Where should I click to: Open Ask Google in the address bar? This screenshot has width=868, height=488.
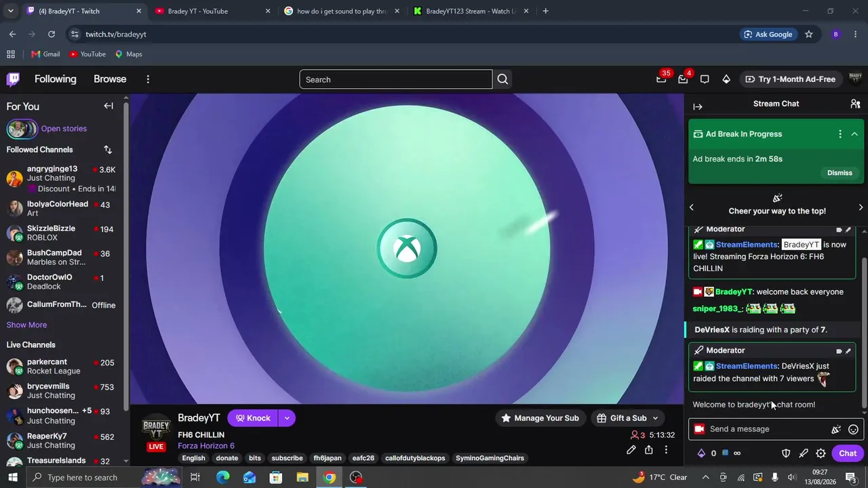pos(768,34)
